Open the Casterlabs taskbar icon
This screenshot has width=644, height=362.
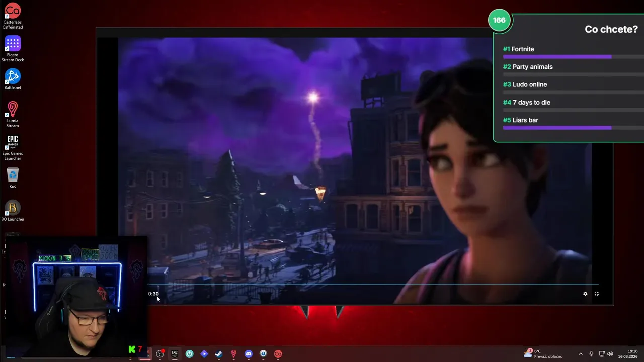[x=278, y=354]
